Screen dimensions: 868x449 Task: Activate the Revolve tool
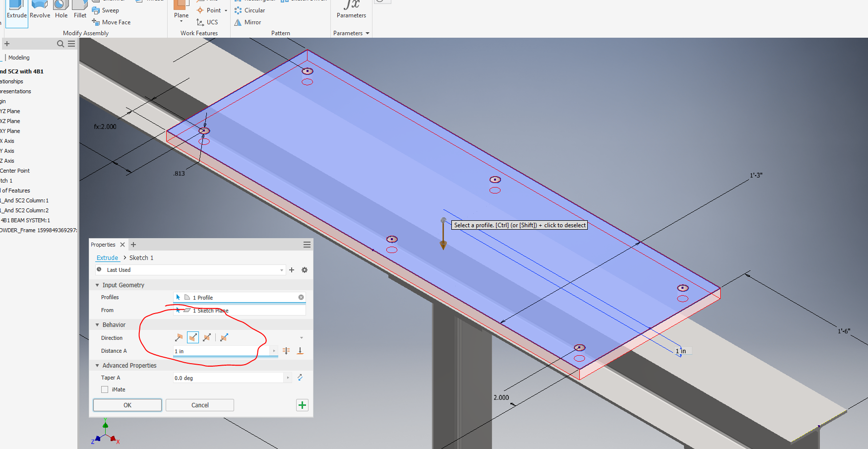coord(40,10)
